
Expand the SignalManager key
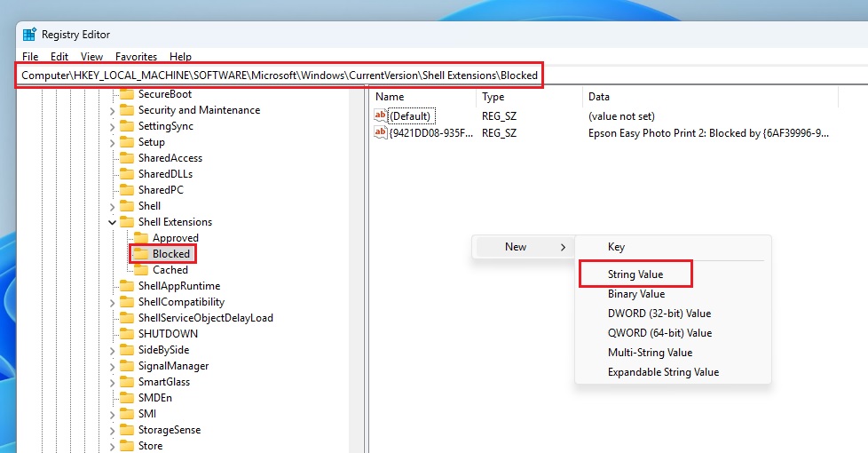[113, 367]
